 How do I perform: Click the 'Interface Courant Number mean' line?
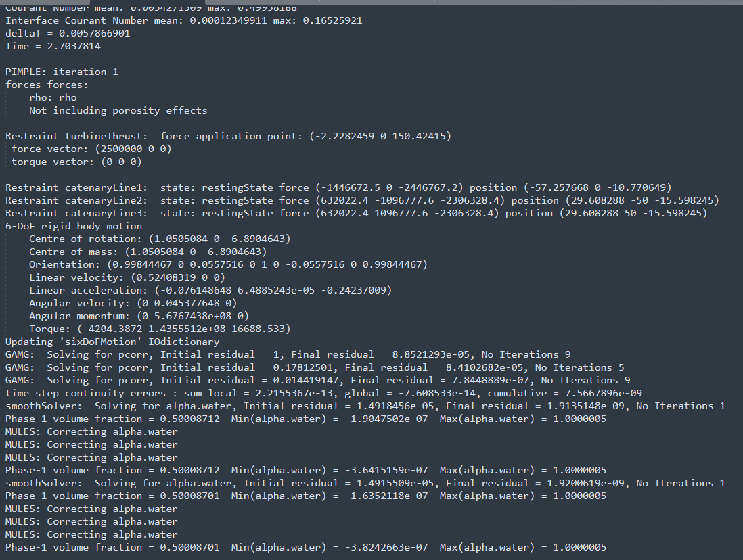(183, 20)
